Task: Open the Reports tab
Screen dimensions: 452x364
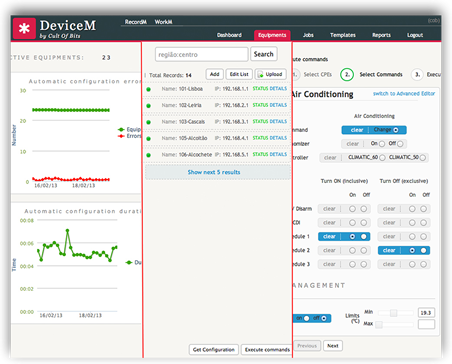Action: [x=381, y=35]
